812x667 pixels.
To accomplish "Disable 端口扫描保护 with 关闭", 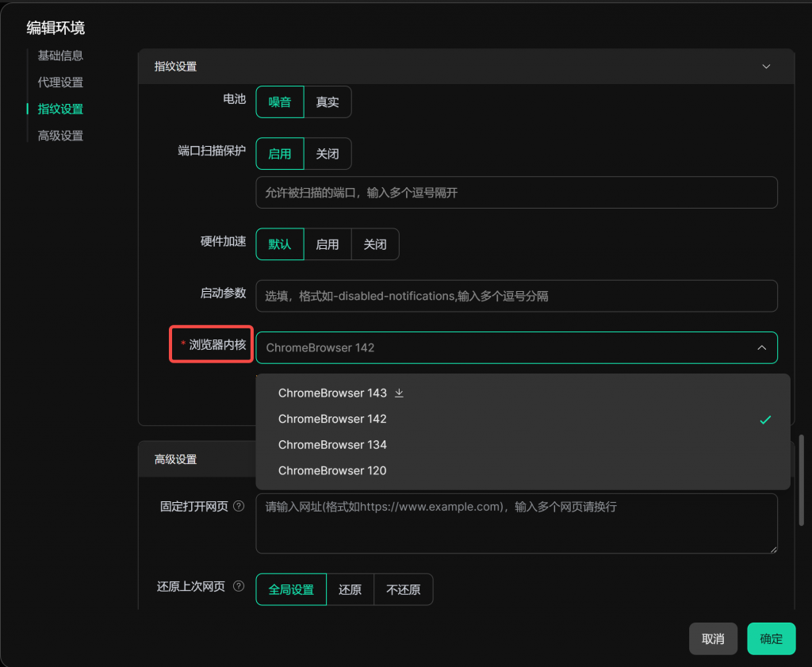I will [327, 154].
